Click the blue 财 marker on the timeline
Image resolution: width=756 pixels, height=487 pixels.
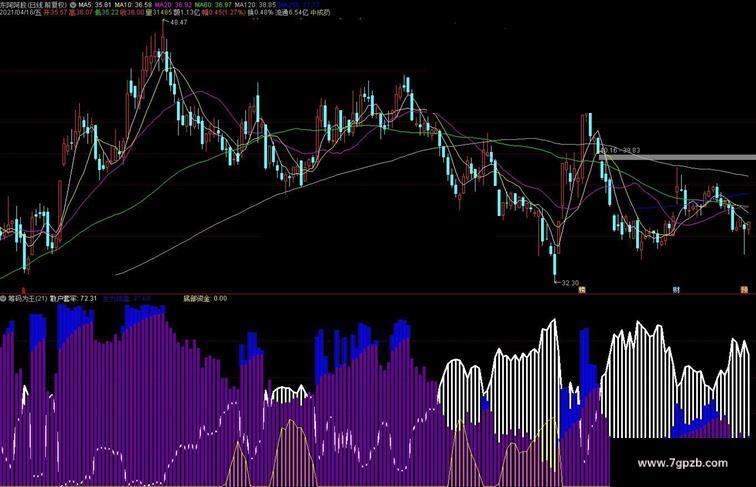coord(676,290)
